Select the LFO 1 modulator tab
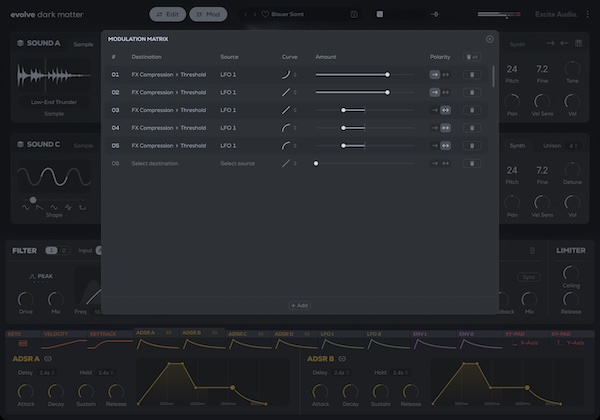Screen dimensions: 600x420 [341, 339]
